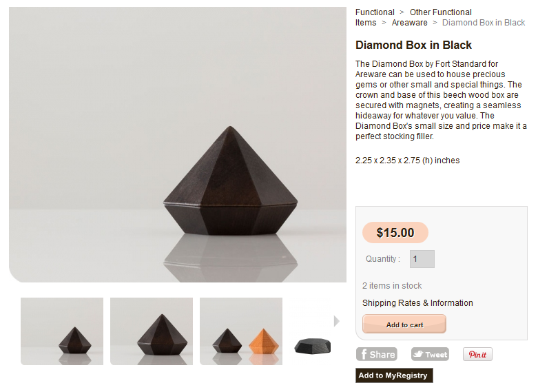Select the first black diamond thumbnail
The image size is (538, 392).
62,331
